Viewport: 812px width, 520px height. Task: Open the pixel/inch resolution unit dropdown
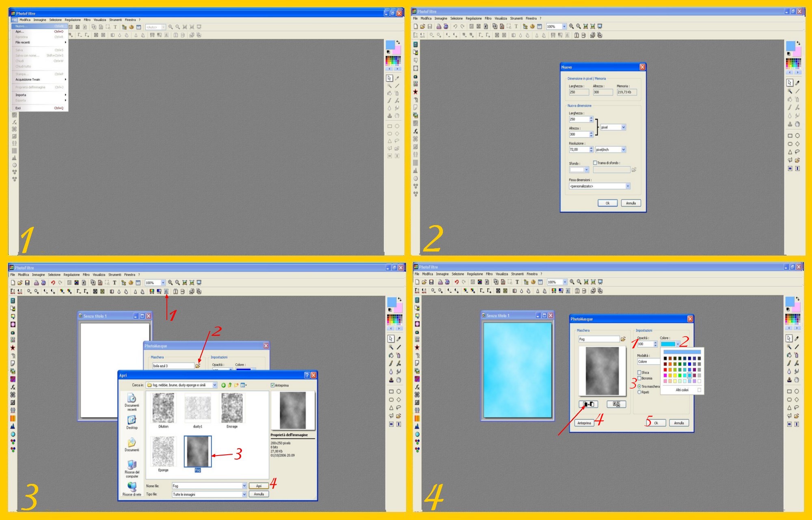623,150
